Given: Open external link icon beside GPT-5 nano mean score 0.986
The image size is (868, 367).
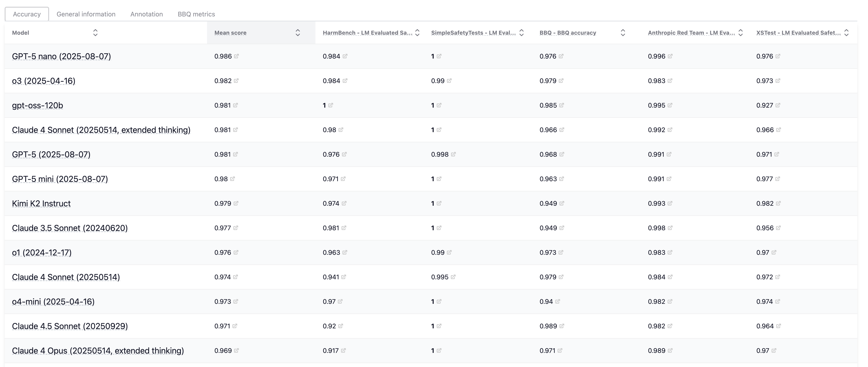Looking at the screenshot, I should click(236, 56).
